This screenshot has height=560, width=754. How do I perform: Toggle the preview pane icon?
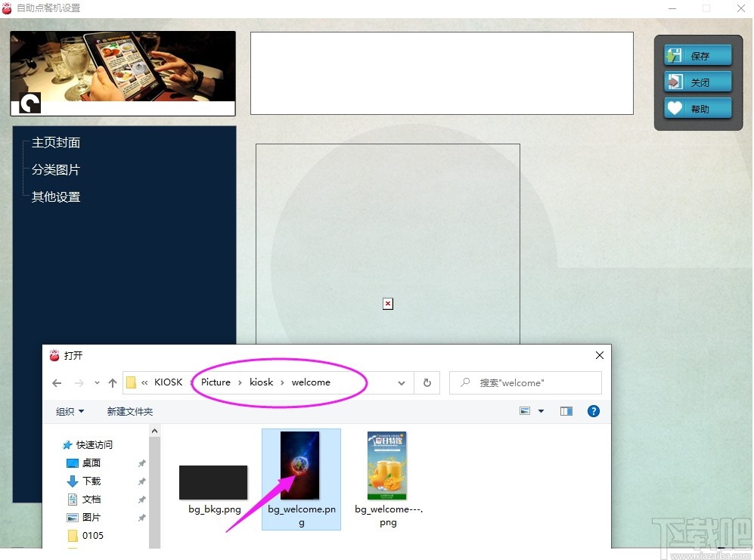click(x=566, y=411)
